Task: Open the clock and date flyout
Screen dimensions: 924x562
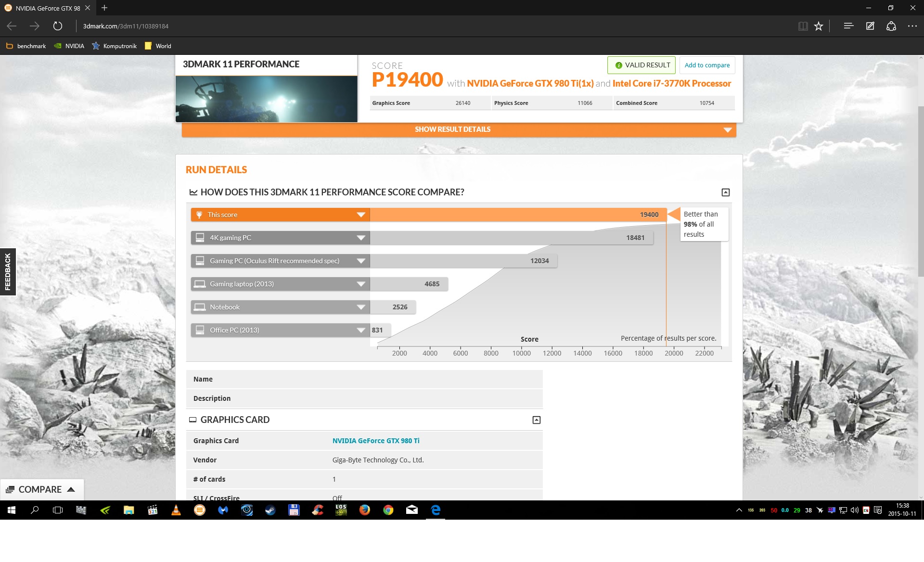Action: [902, 510]
